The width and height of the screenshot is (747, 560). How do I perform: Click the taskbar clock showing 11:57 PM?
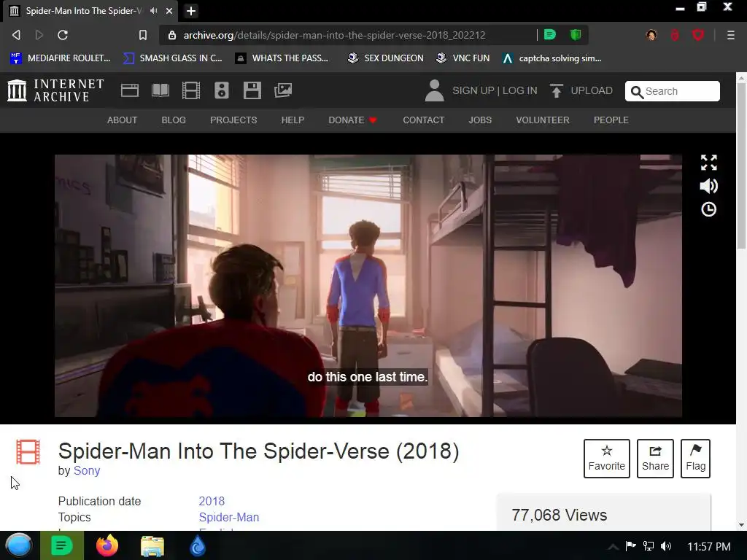tap(709, 547)
